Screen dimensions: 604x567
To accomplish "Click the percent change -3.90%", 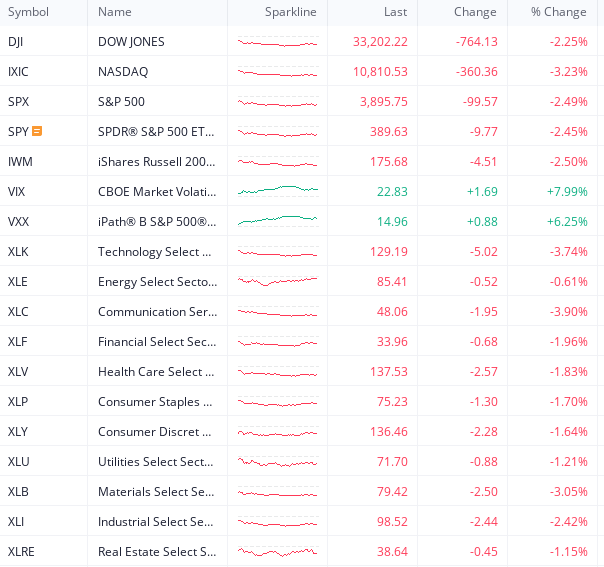I will click(x=569, y=312).
